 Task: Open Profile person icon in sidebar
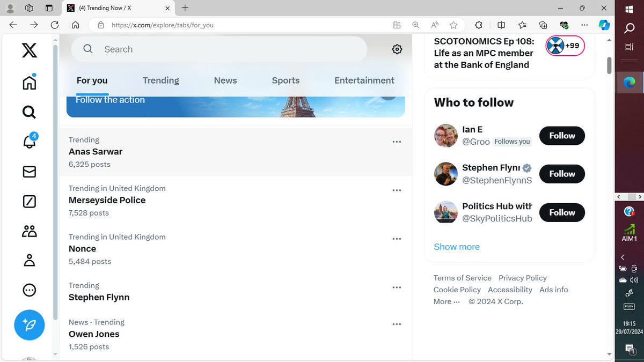(x=30, y=261)
